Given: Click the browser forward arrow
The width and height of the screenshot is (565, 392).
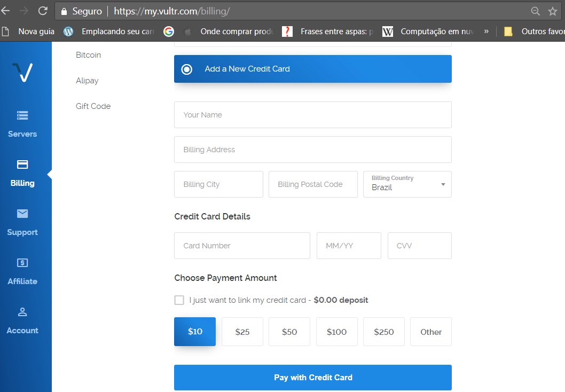Looking at the screenshot, I should coord(24,11).
